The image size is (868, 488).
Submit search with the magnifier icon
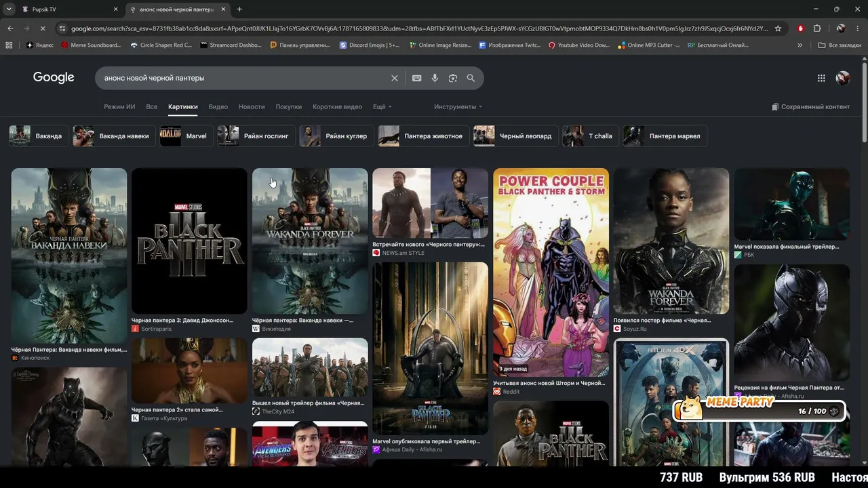471,78
